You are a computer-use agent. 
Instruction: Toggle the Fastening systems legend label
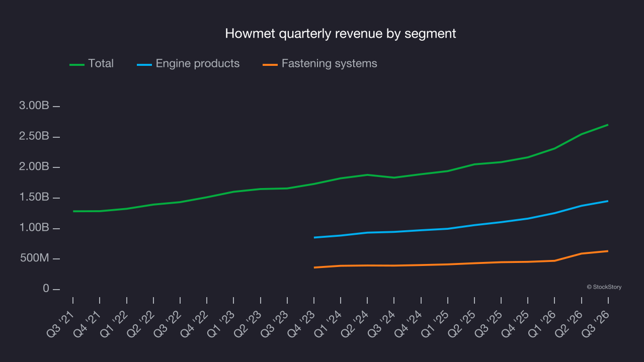(330, 63)
